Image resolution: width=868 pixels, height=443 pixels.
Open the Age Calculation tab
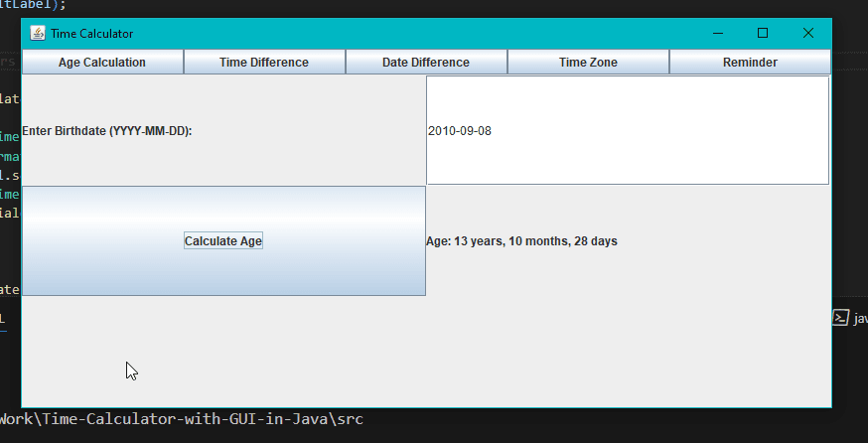102,63
